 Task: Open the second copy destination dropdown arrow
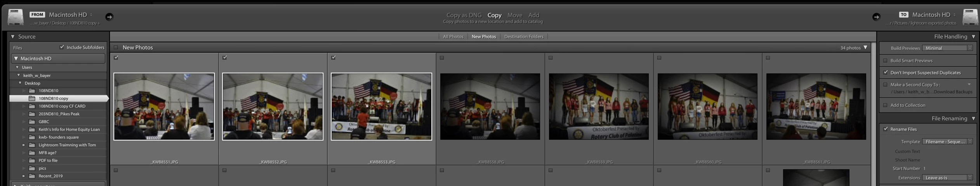(969, 84)
